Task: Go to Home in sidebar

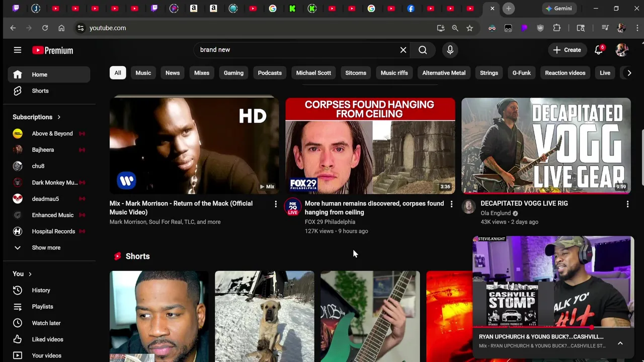Action: (49, 74)
